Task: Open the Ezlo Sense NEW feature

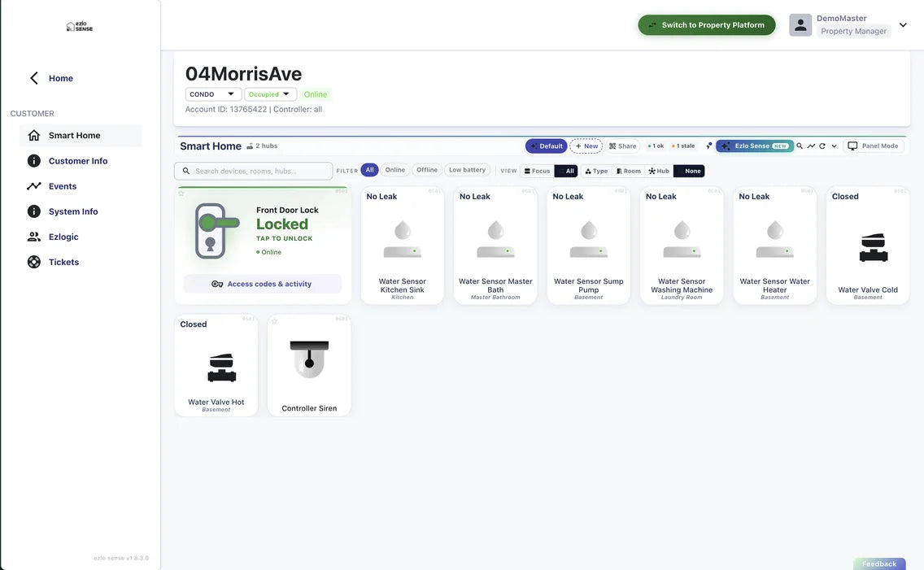Action: [x=755, y=146]
